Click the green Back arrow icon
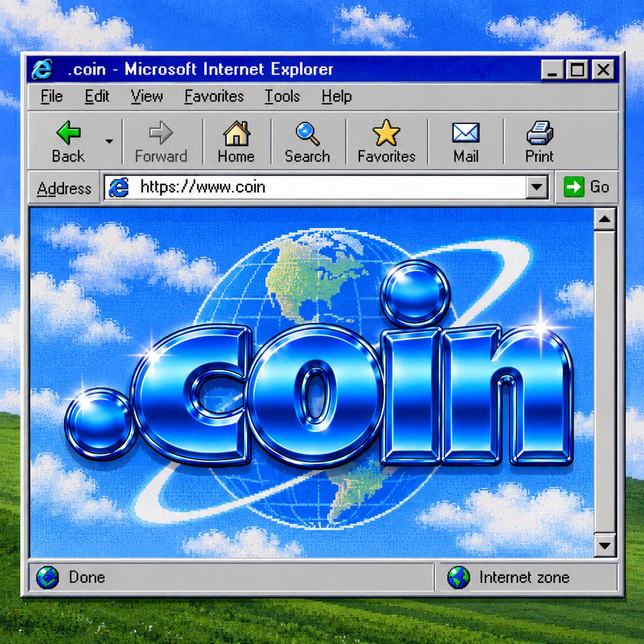This screenshot has width=644, height=644. pos(68,133)
